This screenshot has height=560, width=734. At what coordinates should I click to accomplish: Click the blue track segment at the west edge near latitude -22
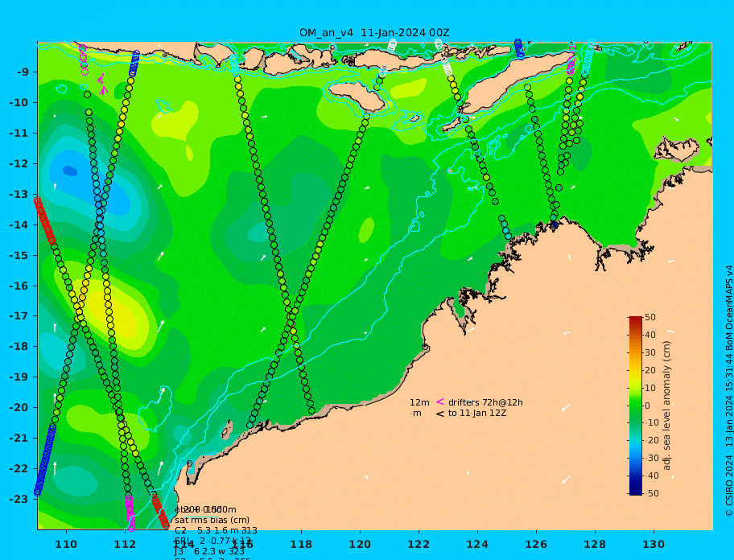[45, 459]
